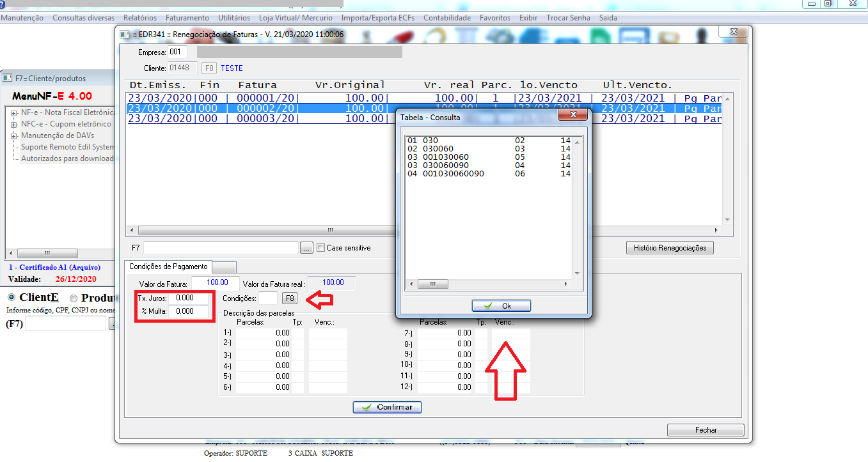Click the F8 button next to Condições
The image size is (868, 462).
tap(290, 298)
